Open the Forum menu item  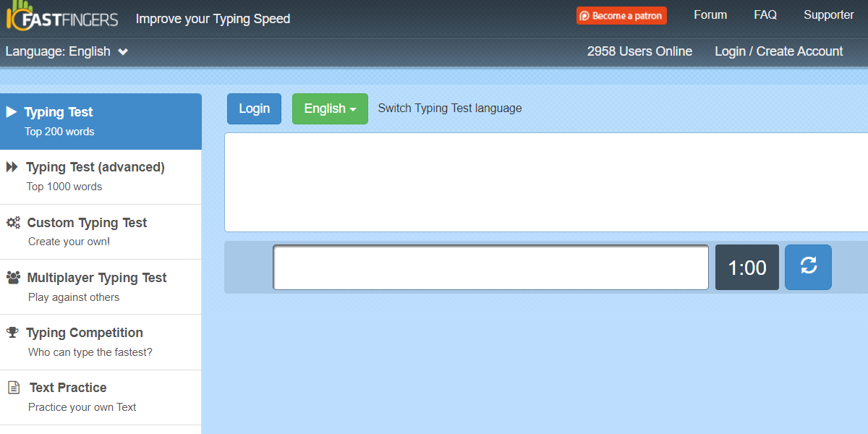[710, 14]
